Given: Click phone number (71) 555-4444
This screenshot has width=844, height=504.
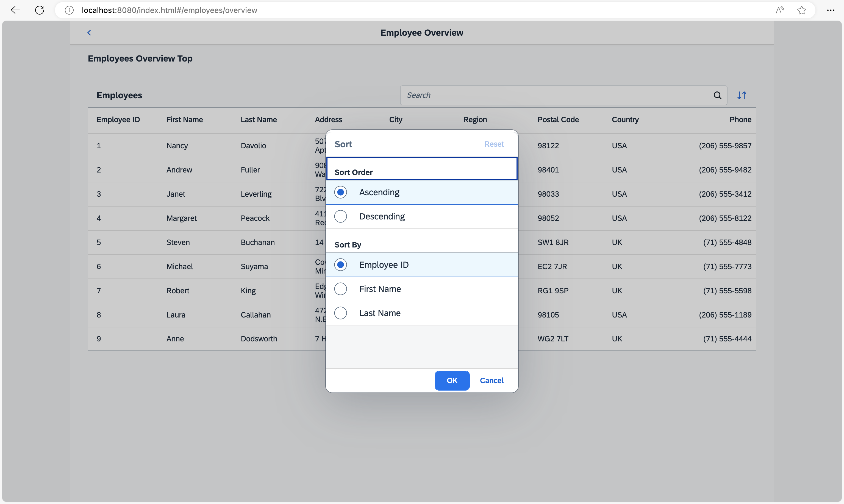Looking at the screenshot, I should point(727,339).
